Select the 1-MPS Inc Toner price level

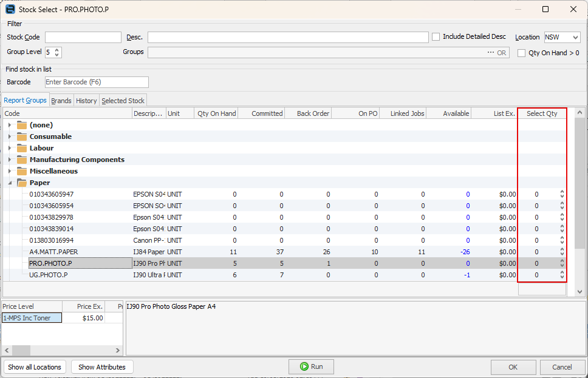(x=32, y=318)
